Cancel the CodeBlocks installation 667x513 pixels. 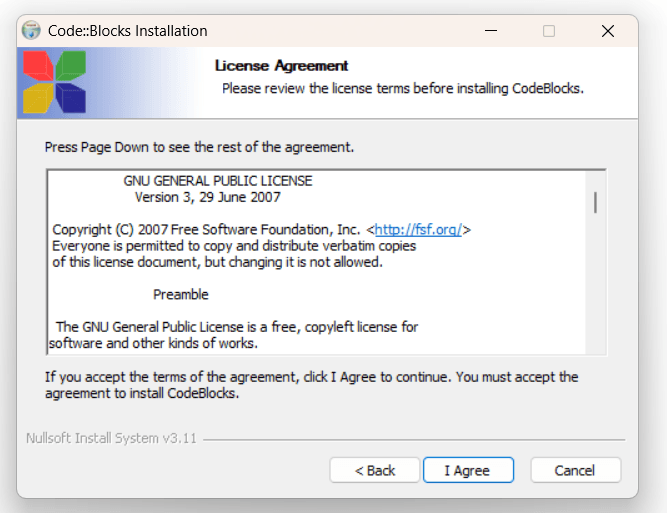pos(575,470)
